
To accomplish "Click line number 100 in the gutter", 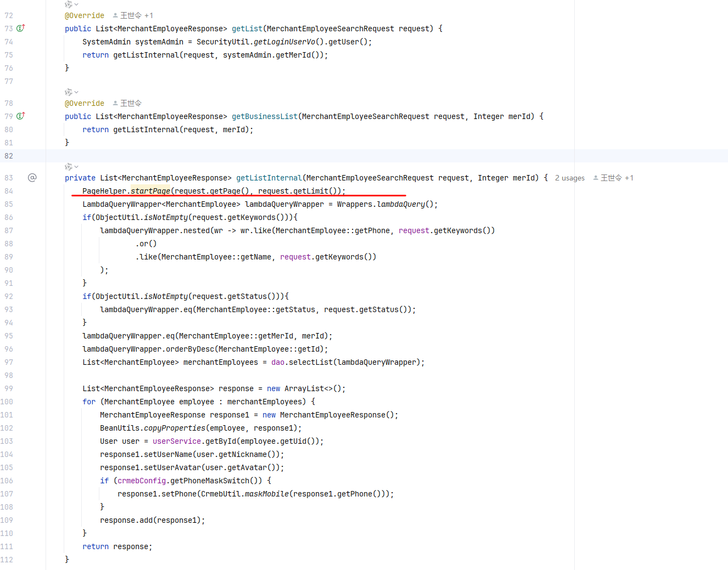I will click(x=7, y=402).
